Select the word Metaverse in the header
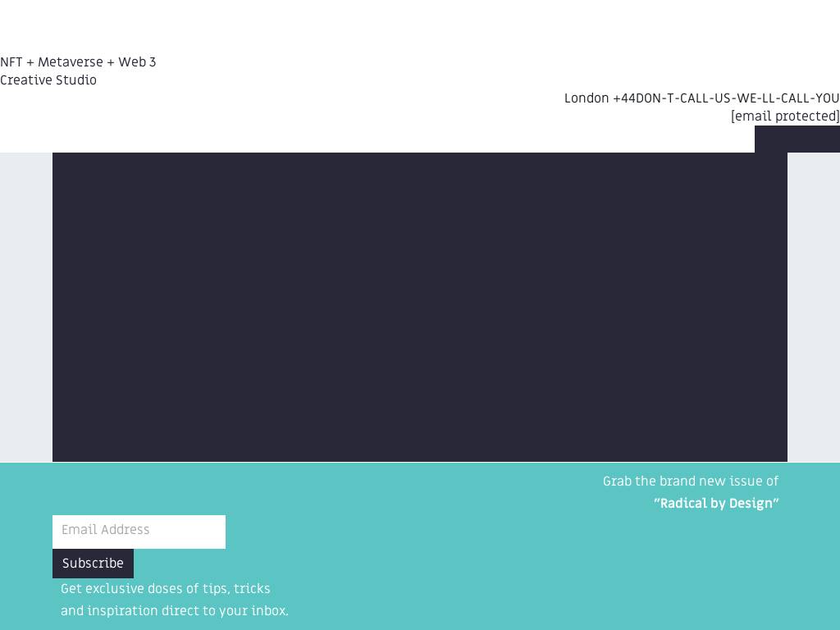 (71, 62)
